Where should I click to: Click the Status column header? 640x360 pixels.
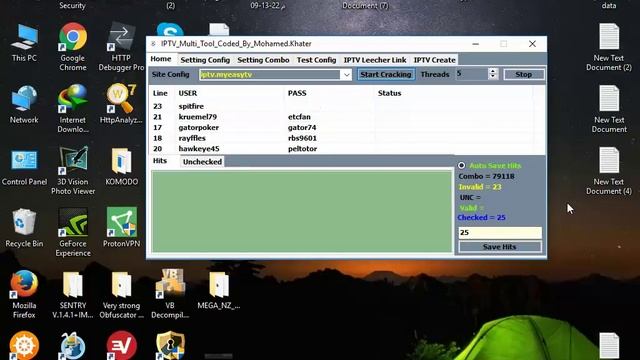pos(389,93)
